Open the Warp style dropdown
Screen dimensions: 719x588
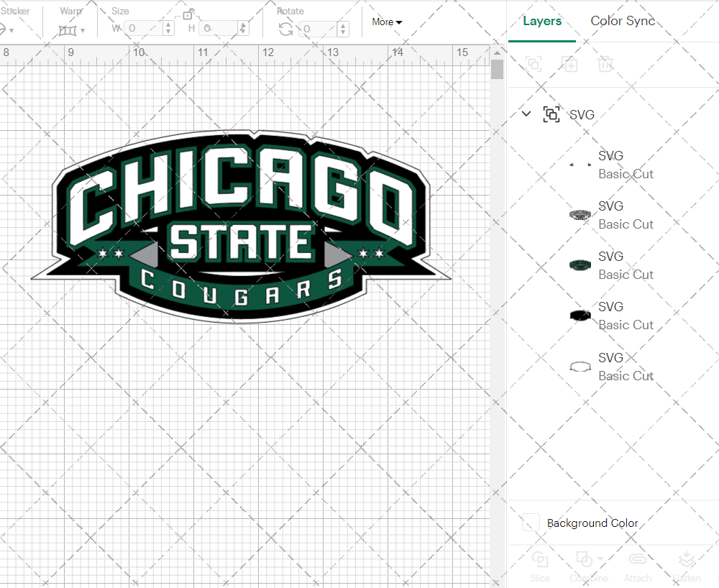(83, 29)
